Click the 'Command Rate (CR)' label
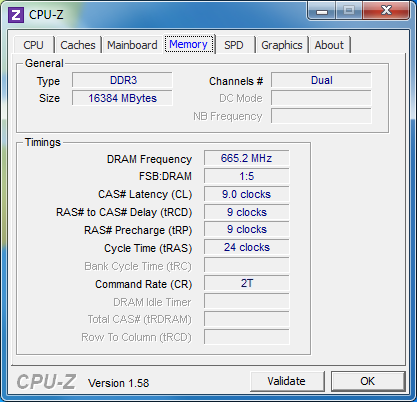 144,284
